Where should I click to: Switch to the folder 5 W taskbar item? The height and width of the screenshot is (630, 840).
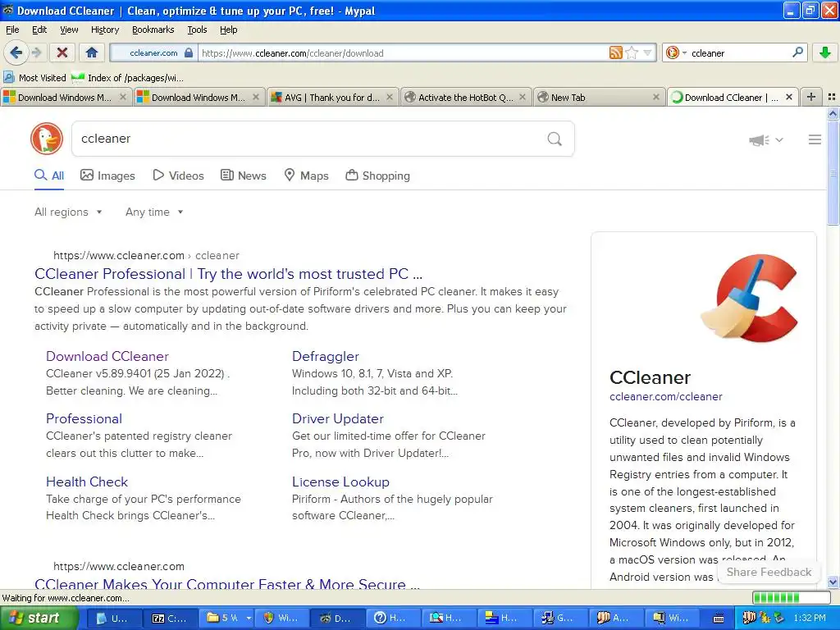click(x=226, y=619)
